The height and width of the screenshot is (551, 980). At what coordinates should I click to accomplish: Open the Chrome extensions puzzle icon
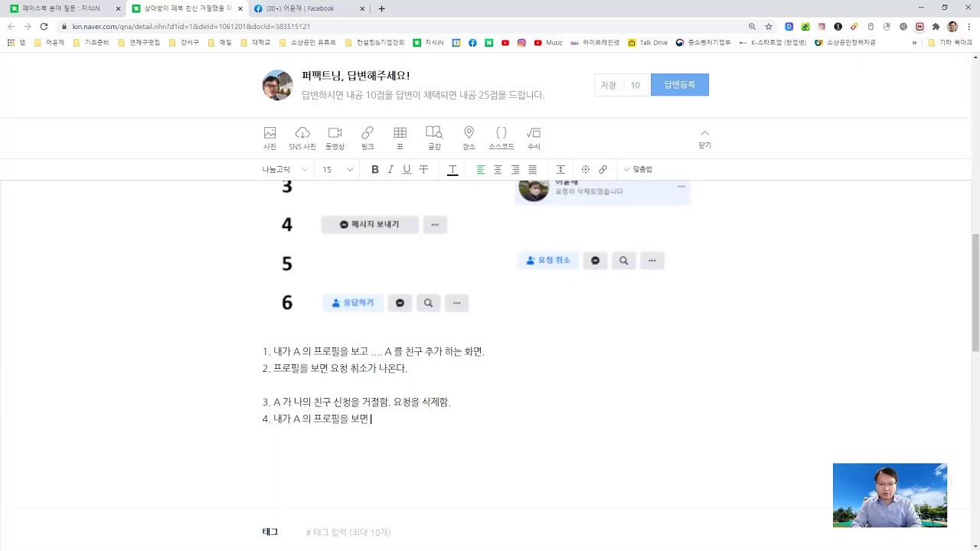pyautogui.click(x=936, y=26)
